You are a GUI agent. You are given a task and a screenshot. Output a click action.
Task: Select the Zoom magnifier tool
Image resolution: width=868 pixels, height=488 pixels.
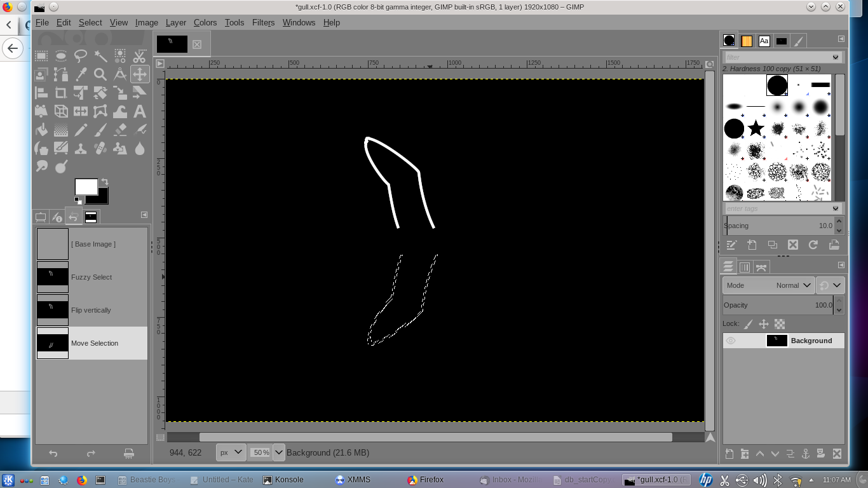coord(100,74)
